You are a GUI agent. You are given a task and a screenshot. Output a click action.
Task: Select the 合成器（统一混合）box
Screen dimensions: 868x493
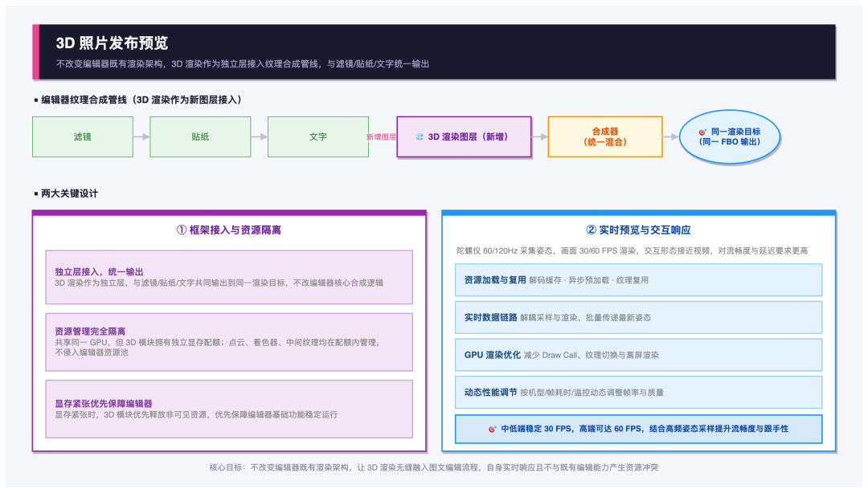click(x=605, y=136)
